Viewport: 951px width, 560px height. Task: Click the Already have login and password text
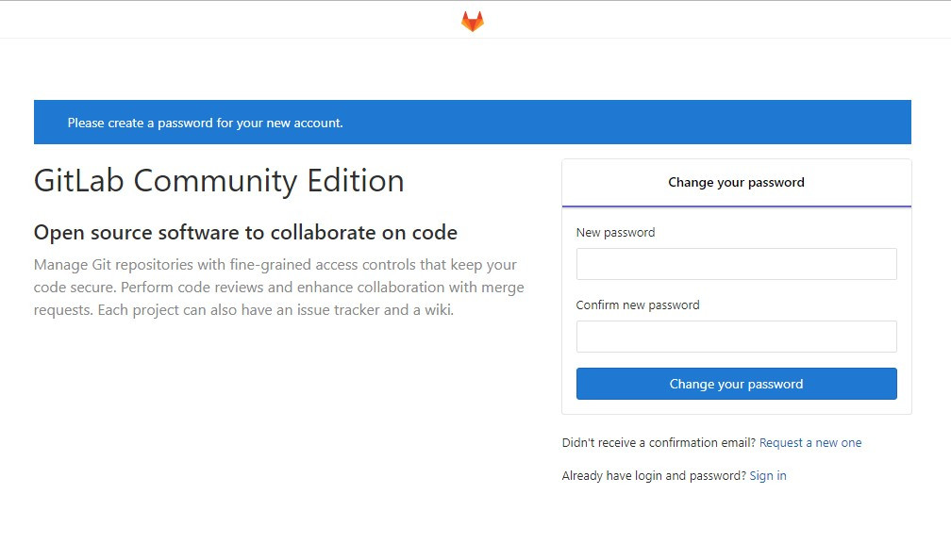[654, 476]
